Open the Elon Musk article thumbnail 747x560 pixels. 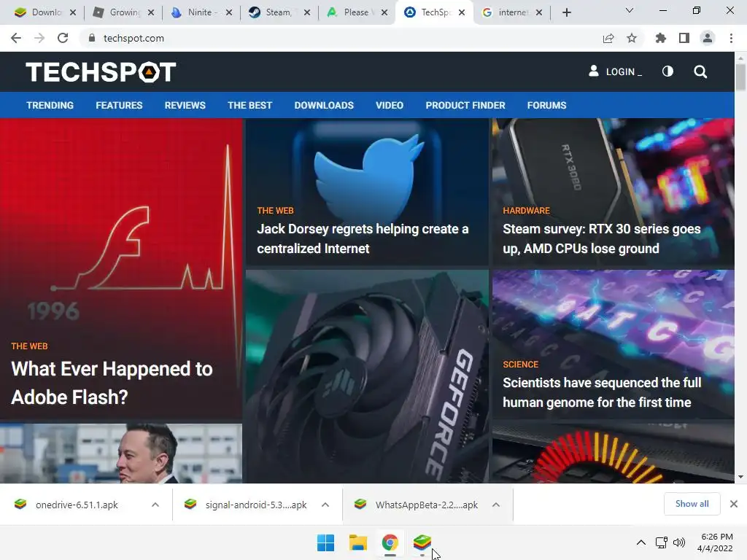pyautogui.click(x=121, y=454)
